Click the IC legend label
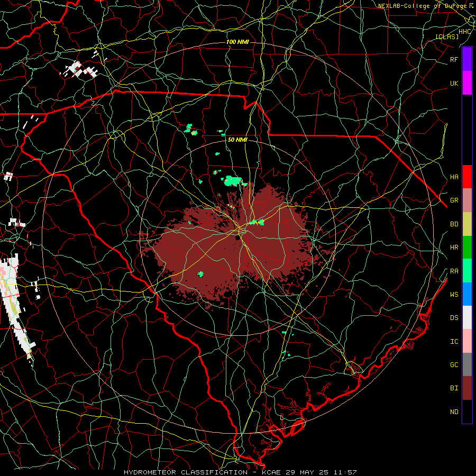Screen dimensions: 476x476 click(x=454, y=341)
